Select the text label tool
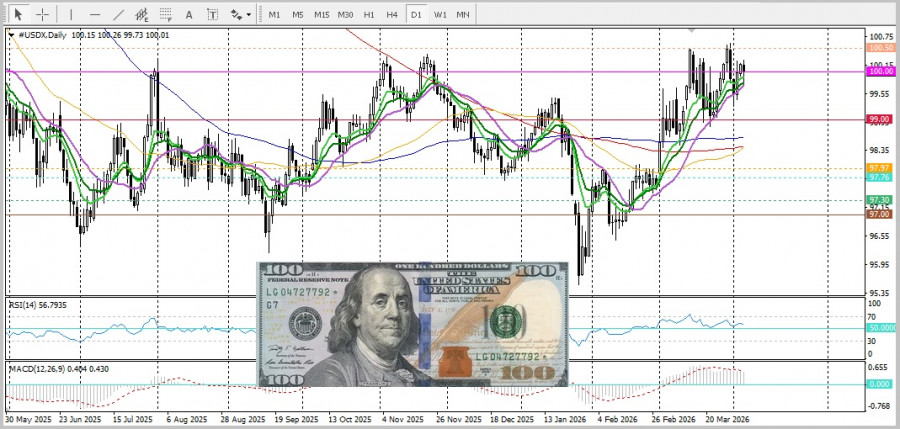 point(212,15)
